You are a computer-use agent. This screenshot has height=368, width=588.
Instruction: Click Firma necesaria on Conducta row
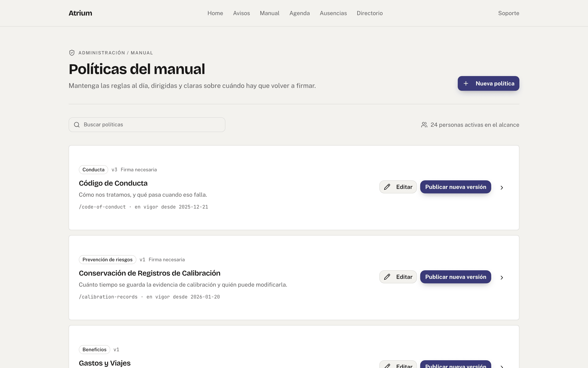[x=139, y=170]
